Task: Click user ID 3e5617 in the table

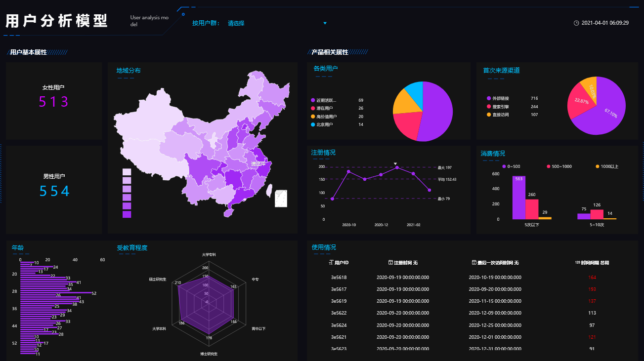Action: (339, 289)
